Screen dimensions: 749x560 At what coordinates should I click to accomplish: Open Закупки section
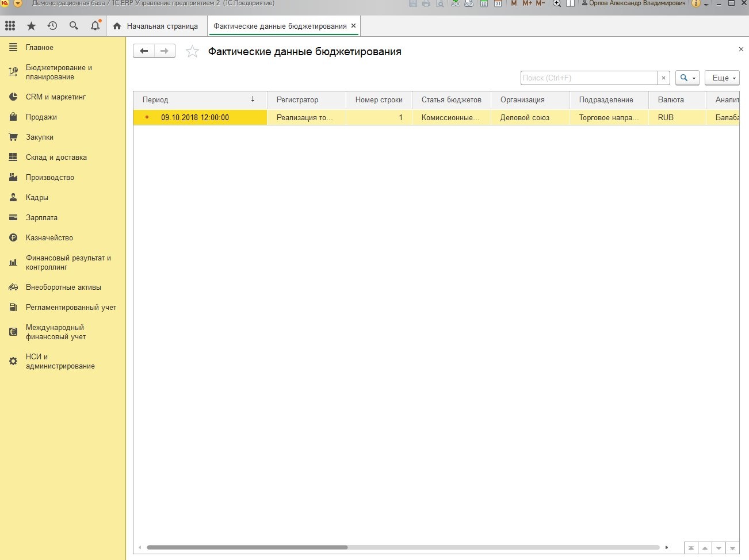(x=63, y=137)
